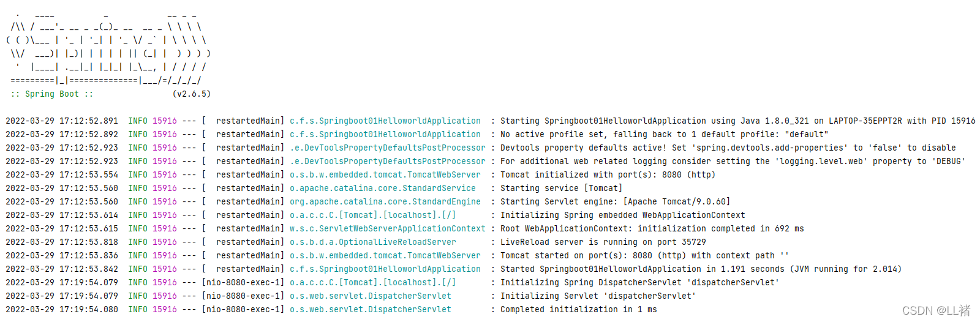980x322 pixels.
Task: Click 'Tomcat initialized with port(s): 8080 (http)'
Action: click(608, 175)
